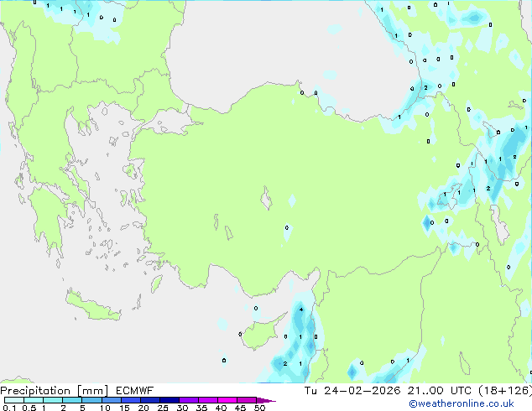Click the '0.1' legend scale label
The height and width of the screenshot is (411, 532).
coord(9,408)
